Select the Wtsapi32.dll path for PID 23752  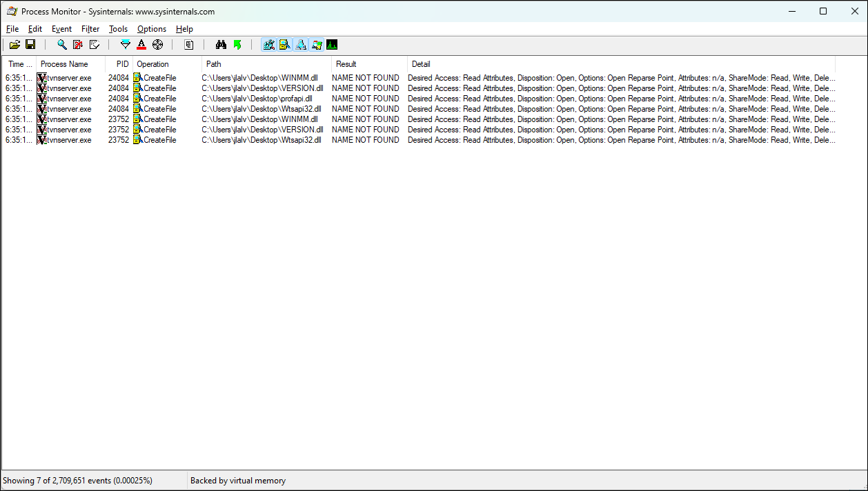[x=261, y=140]
